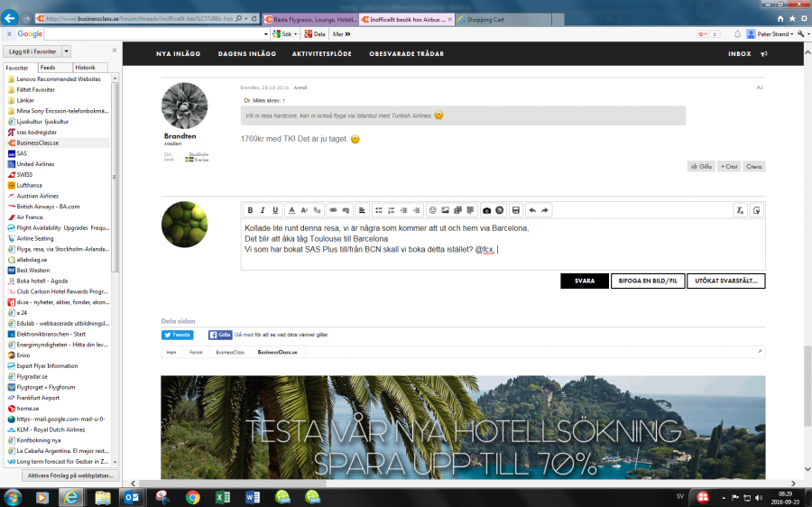Viewport: 812px width, 507px height.
Task: Switch to the Historik tab
Action: pyautogui.click(x=85, y=68)
